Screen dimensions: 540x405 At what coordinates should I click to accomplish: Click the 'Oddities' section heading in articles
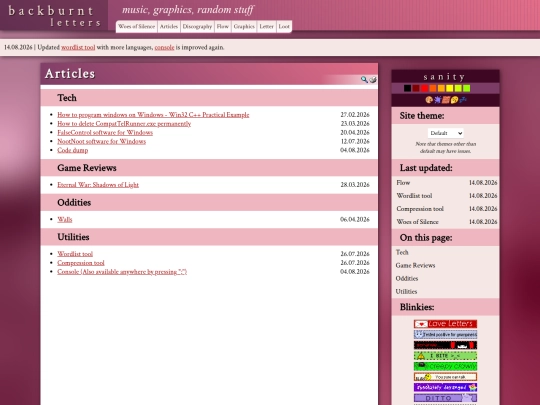[74, 202]
